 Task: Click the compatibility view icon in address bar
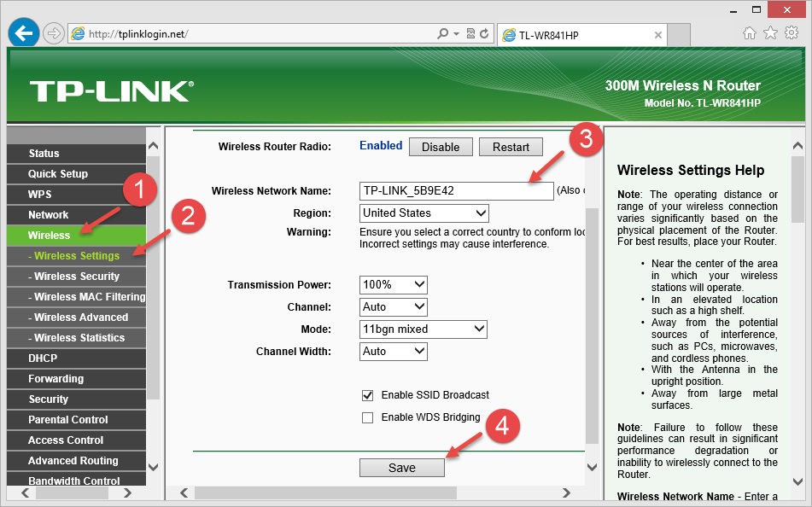click(470, 34)
